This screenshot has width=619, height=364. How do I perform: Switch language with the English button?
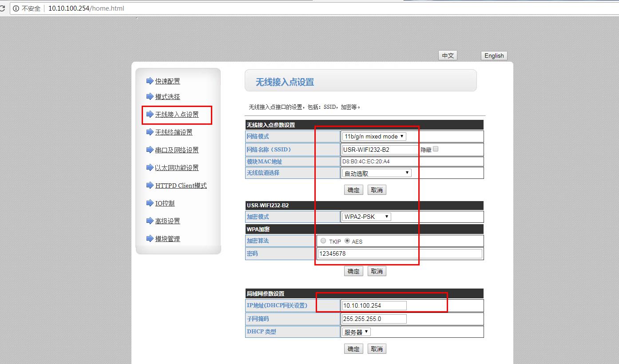[x=494, y=55]
